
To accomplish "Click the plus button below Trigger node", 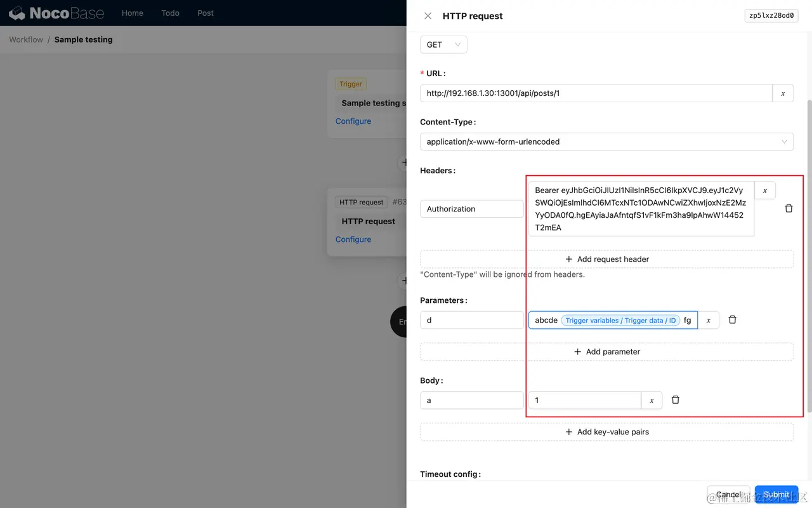I will click(403, 162).
